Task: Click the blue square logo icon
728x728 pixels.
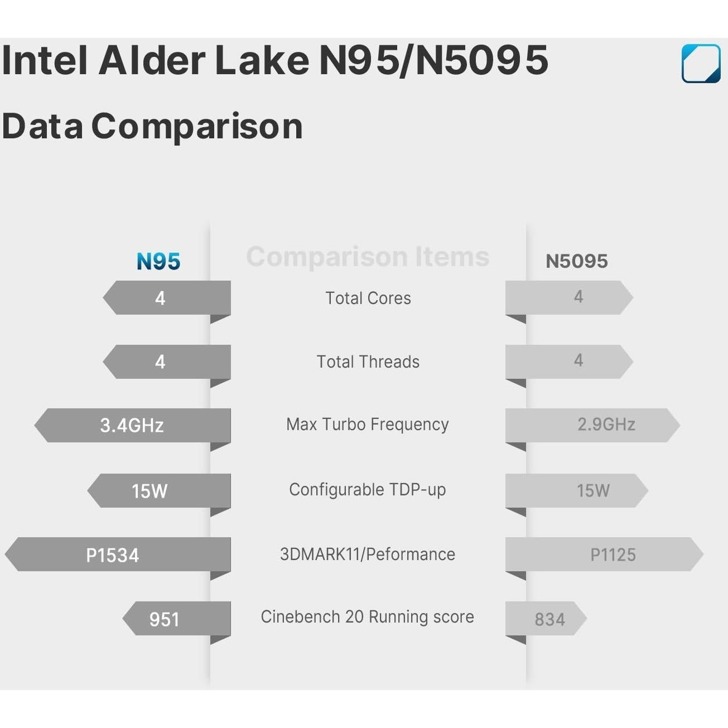Action: coord(701,64)
